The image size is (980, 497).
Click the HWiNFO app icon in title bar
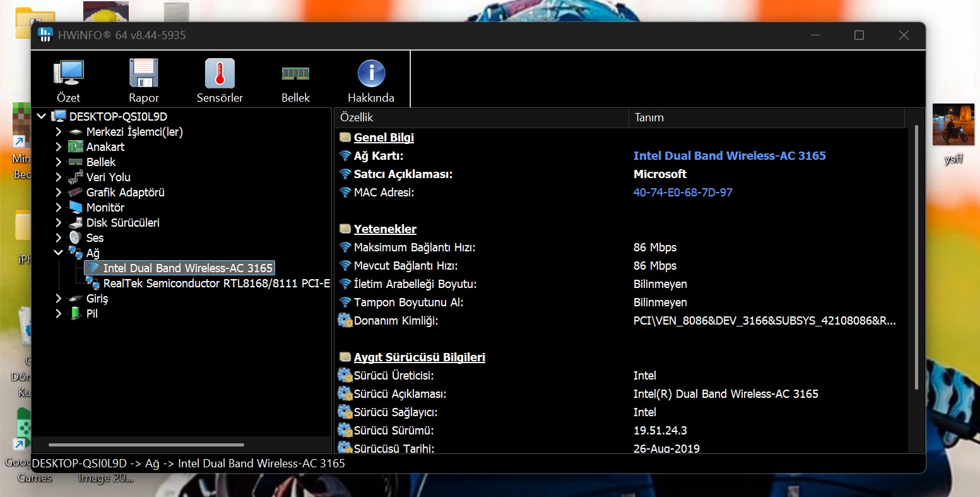(45, 35)
